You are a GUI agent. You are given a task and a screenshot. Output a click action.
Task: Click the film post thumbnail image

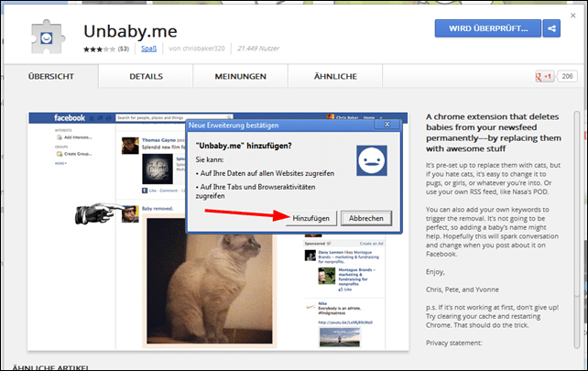(158, 169)
